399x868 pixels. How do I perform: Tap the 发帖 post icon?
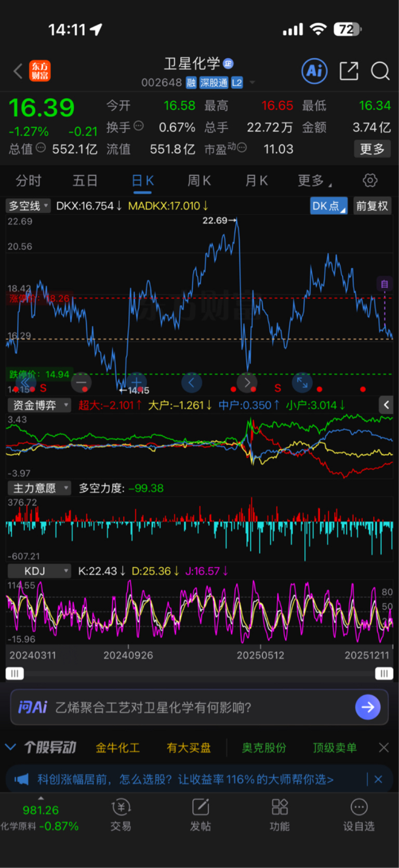coord(201,814)
